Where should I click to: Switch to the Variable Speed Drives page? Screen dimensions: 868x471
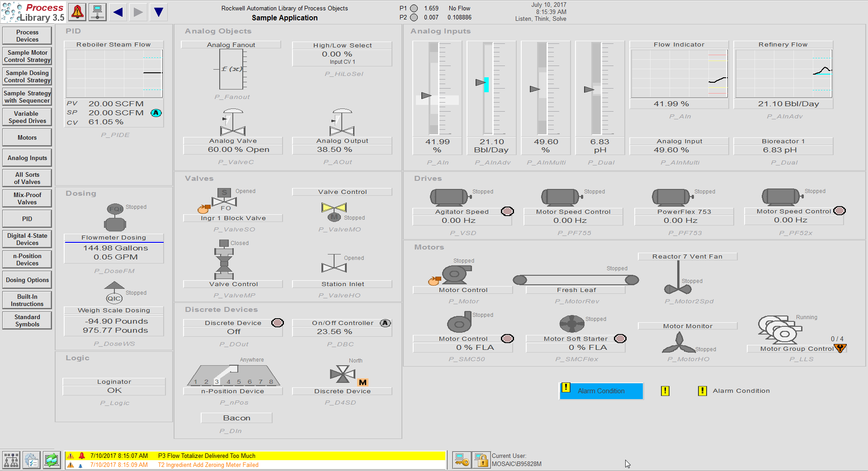click(x=27, y=117)
